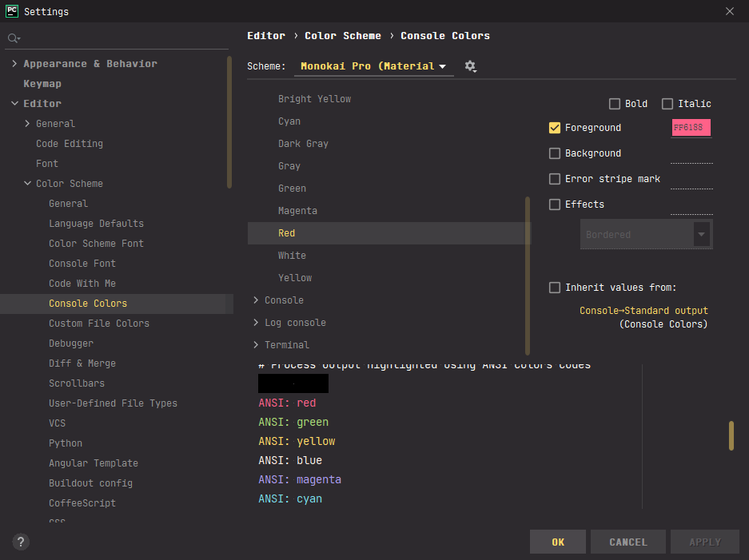
Task: Follow the Console→Standard output link
Action: tap(643, 311)
